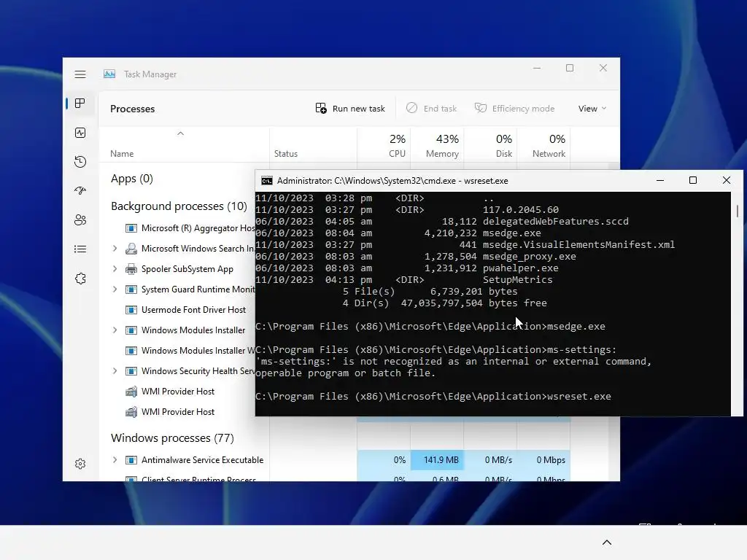Sort by Name column header

(184, 145)
